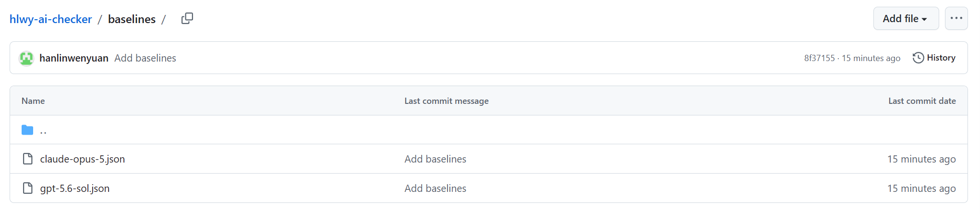This screenshot has width=980, height=214.
Task: Copy the path with the copy icon
Action: pyautogui.click(x=187, y=19)
